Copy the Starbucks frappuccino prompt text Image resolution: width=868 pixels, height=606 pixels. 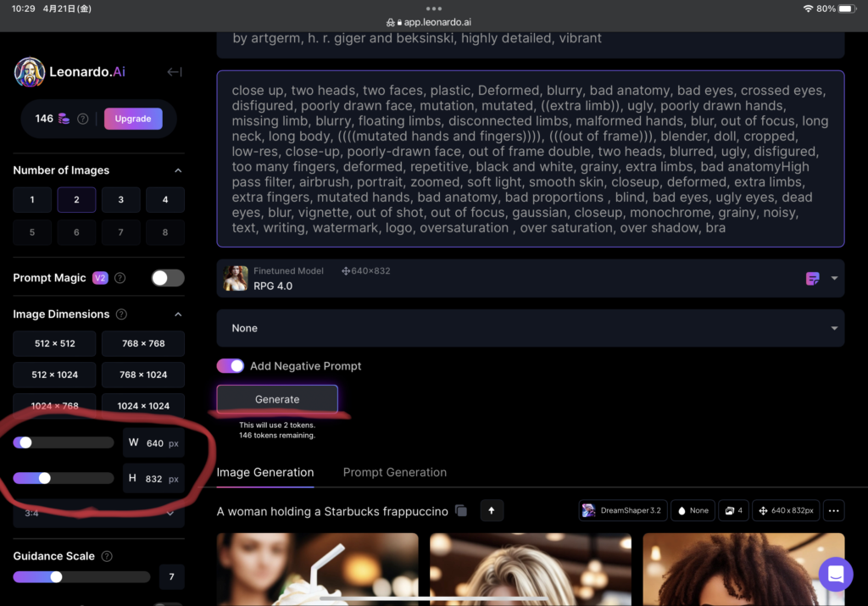click(460, 511)
